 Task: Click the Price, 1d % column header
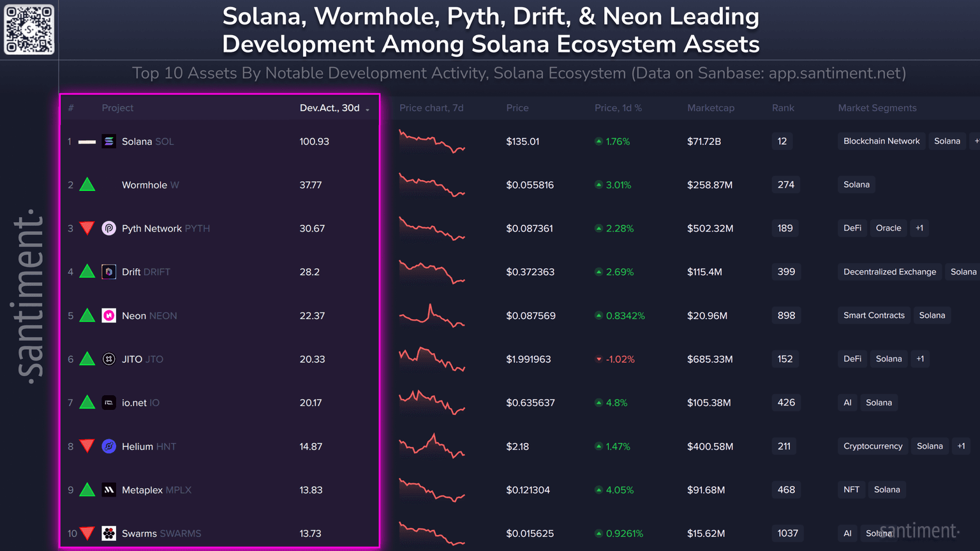(x=618, y=108)
